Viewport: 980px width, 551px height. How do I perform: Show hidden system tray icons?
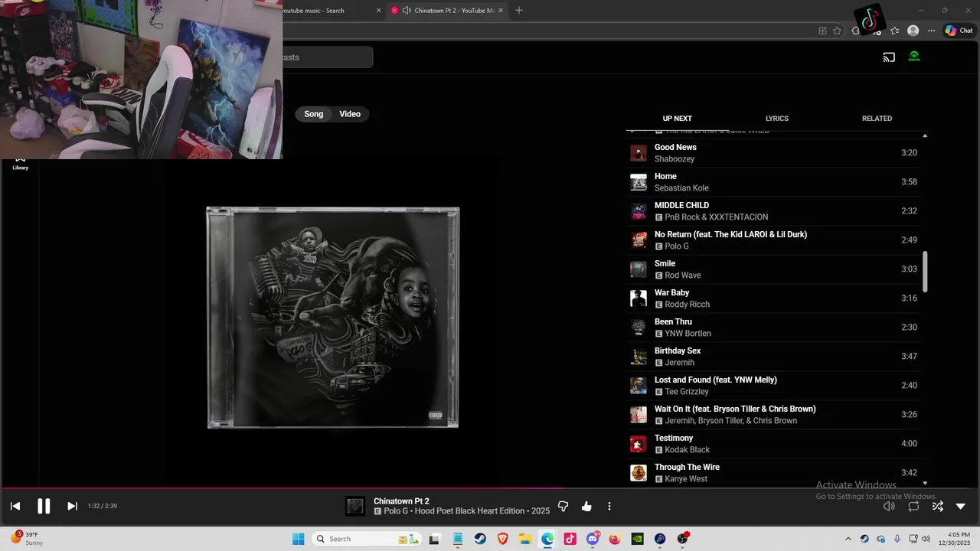pyautogui.click(x=848, y=539)
